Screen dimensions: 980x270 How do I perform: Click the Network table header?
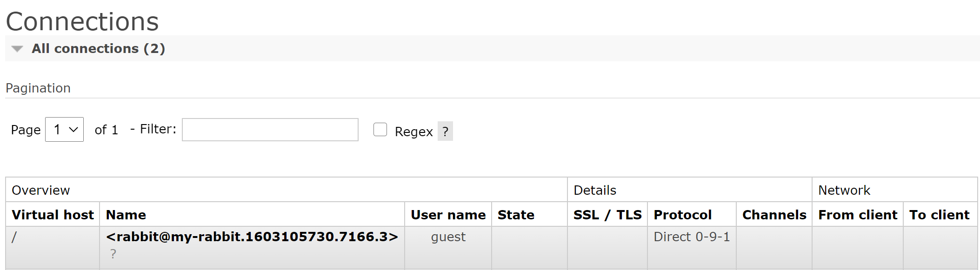tap(843, 190)
